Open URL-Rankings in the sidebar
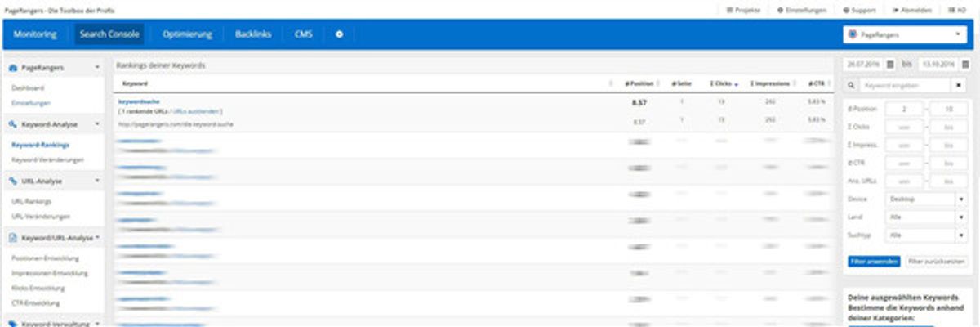 (x=31, y=201)
